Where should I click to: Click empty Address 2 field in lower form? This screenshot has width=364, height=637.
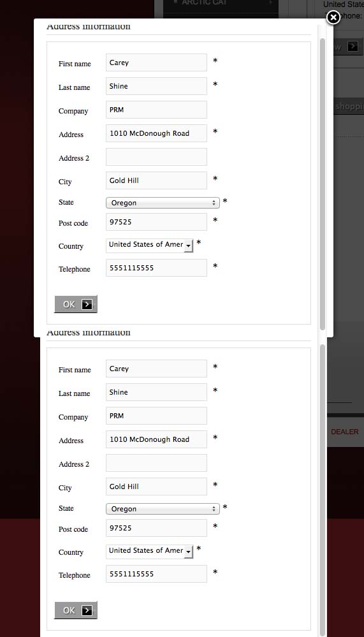point(156,463)
